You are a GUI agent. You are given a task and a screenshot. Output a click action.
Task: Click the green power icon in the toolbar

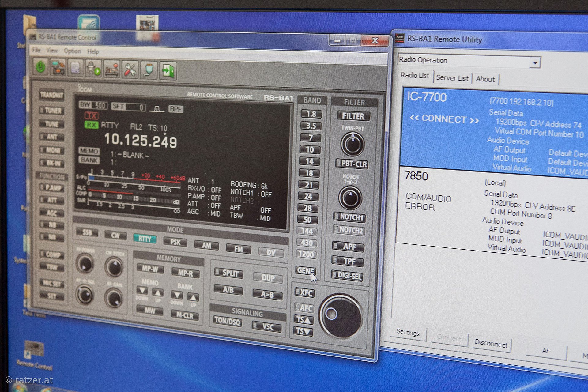point(41,67)
